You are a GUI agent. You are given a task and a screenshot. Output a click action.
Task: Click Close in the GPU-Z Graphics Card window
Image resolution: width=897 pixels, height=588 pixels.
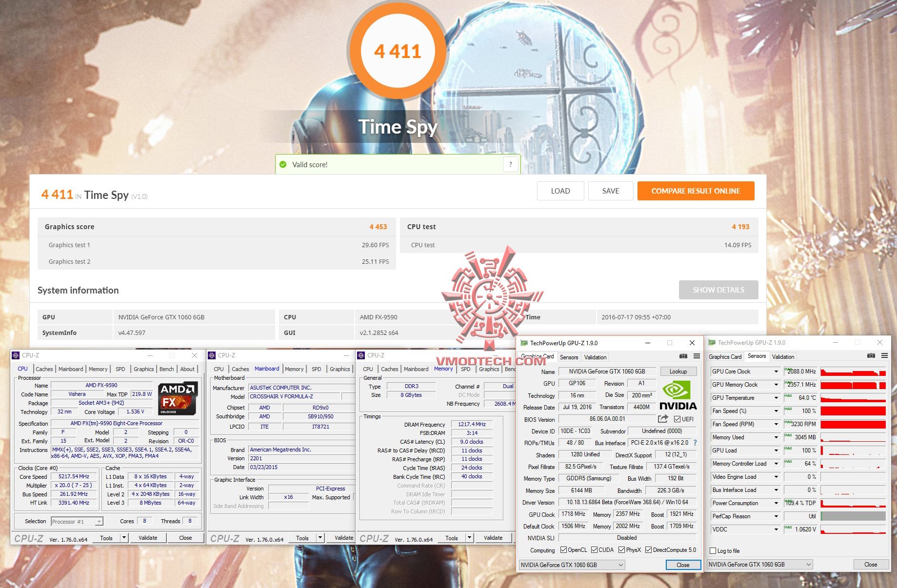[x=683, y=565]
